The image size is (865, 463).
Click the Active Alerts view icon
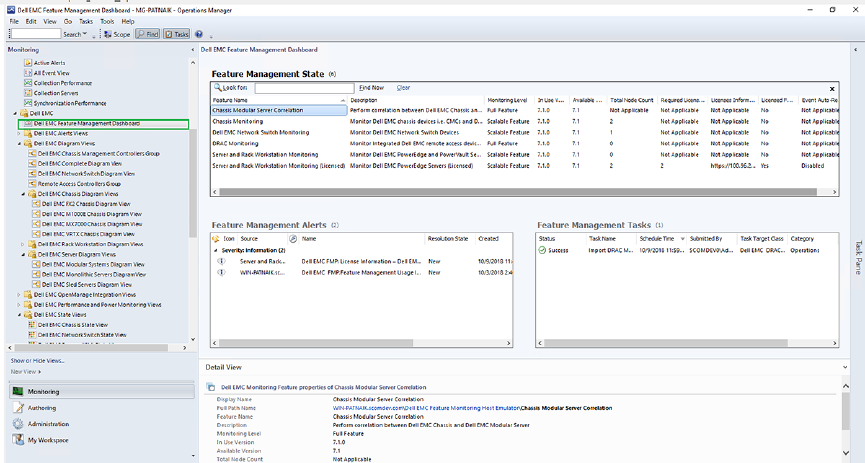pos(28,63)
